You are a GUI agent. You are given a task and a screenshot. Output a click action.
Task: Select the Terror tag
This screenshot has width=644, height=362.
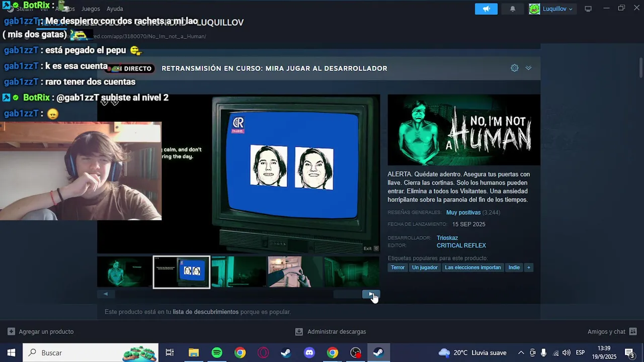click(397, 267)
